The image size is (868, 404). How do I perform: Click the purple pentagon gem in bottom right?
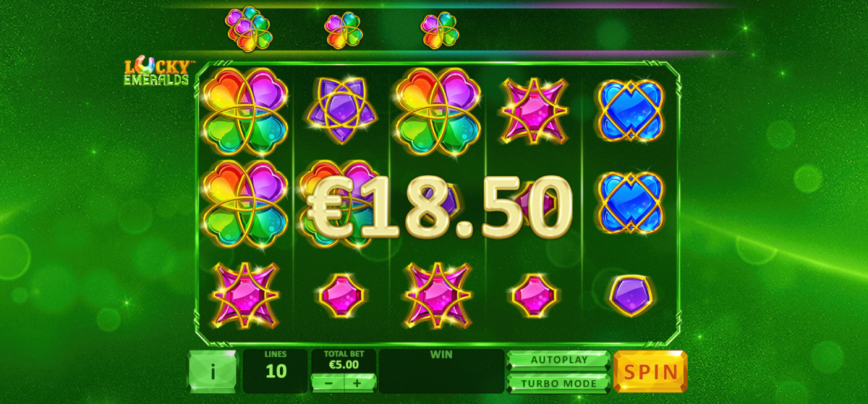coord(630,295)
